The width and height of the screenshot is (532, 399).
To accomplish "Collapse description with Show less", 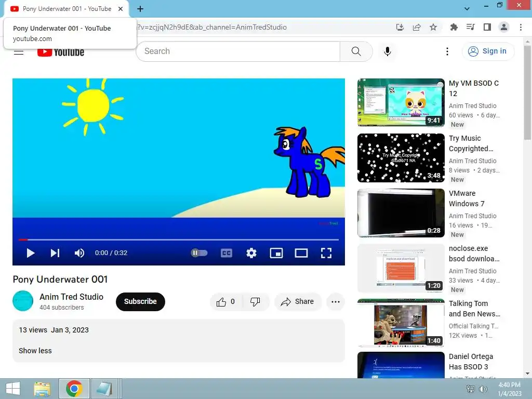I will 35,351.
